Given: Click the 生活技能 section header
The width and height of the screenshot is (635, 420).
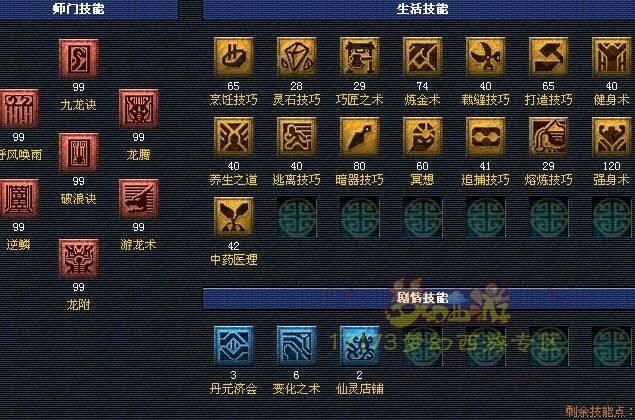Looking at the screenshot, I should 419,9.
